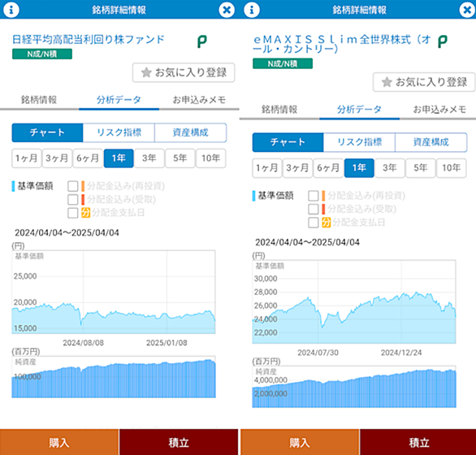Open info icon in left panel header
This screenshot has height=455, width=476.
(x=11, y=10)
